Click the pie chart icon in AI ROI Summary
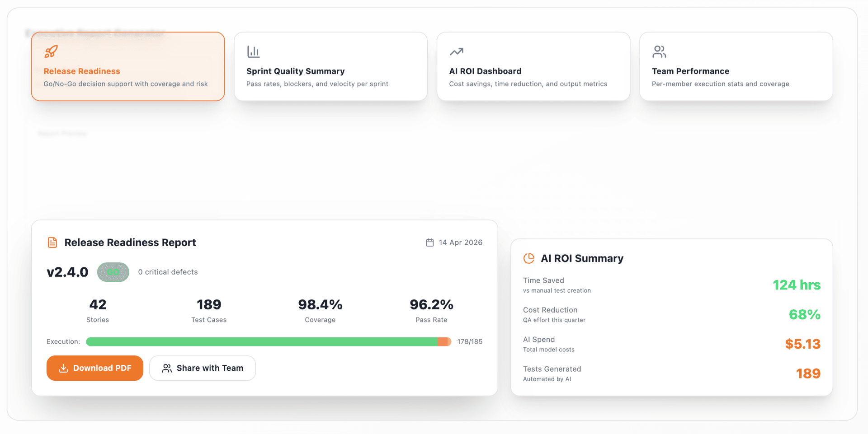 tap(529, 258)
